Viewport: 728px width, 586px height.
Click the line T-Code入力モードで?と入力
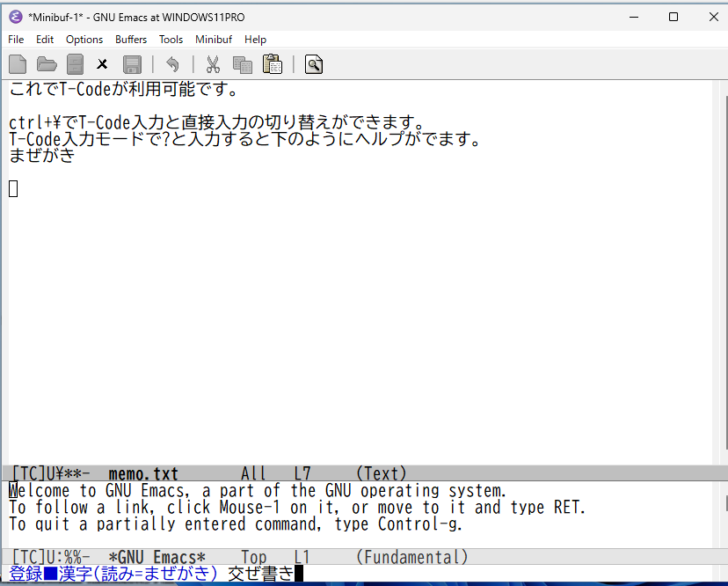click(x=244, y=138)
